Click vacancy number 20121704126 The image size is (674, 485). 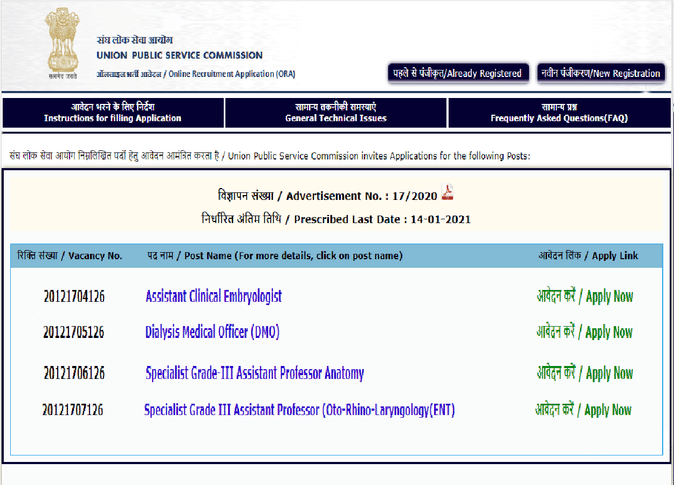coord(74,296)
